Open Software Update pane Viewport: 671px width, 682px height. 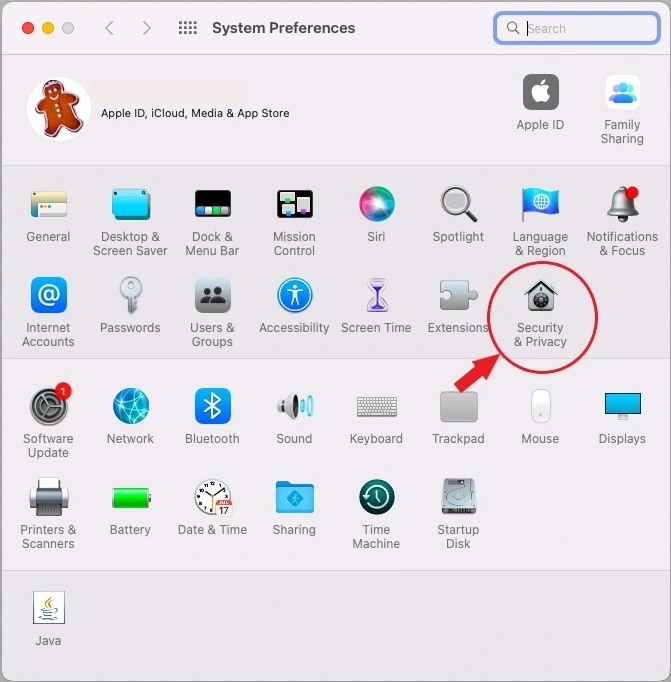[49, 406]
